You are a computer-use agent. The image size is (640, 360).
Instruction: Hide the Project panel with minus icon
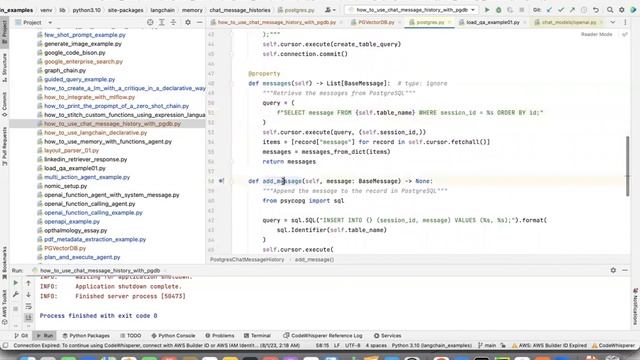coord(200,22)
